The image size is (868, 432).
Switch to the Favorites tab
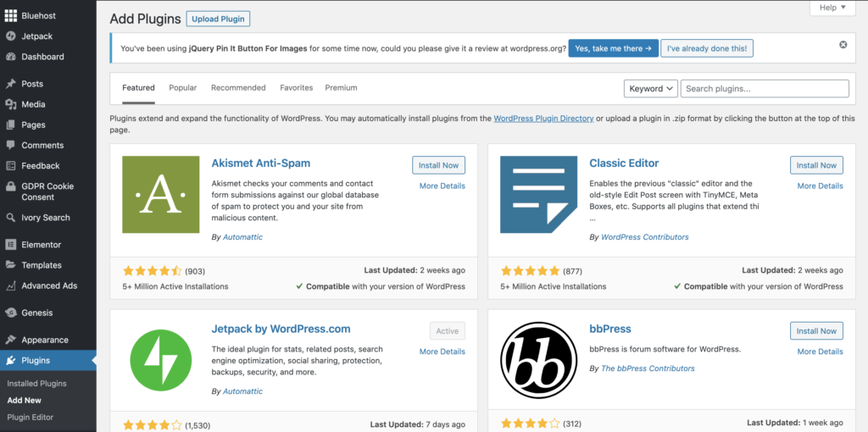click(296, 88)
